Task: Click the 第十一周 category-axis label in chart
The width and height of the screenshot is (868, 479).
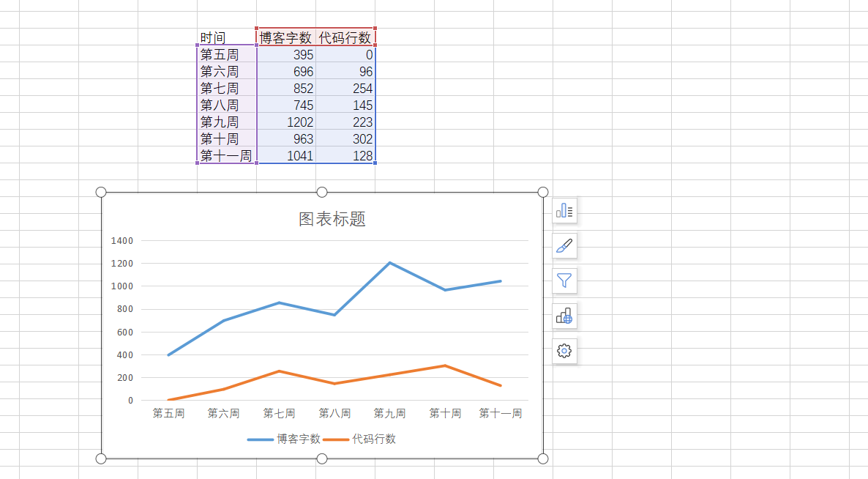Action: click(x=501, y=413)
